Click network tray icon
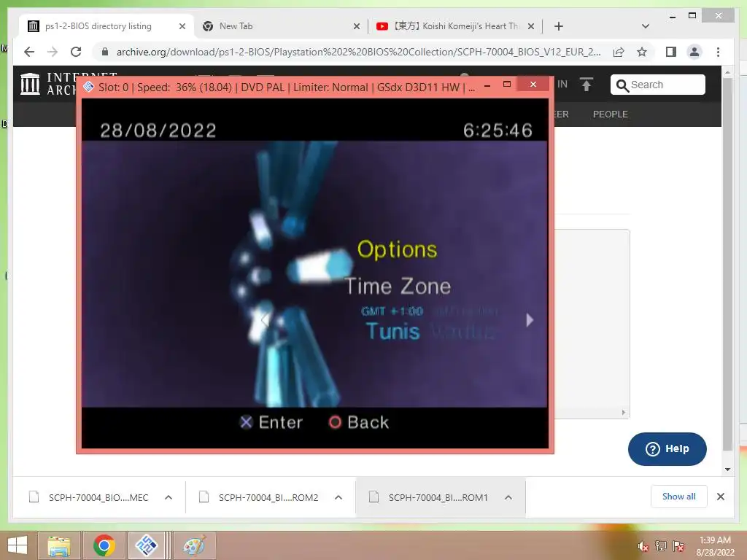Viewport: 747px width, 560px height. coord(661,546)
